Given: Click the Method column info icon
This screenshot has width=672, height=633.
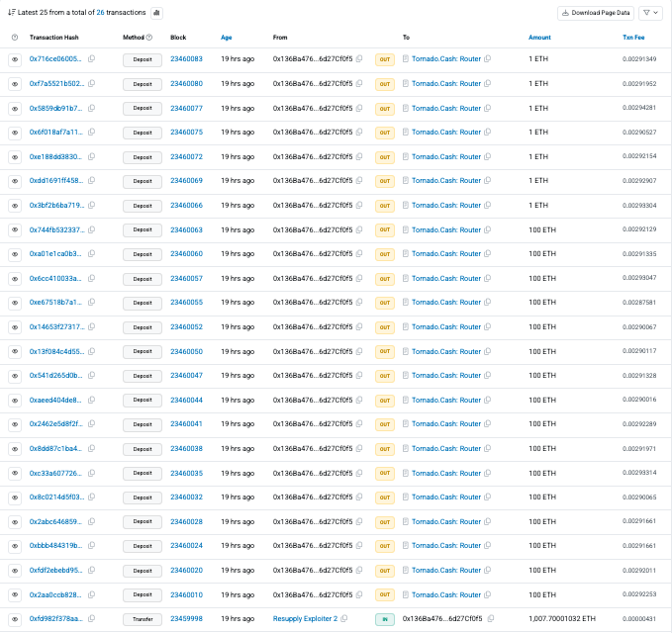Looking at the screenshot, I should 149,38.
